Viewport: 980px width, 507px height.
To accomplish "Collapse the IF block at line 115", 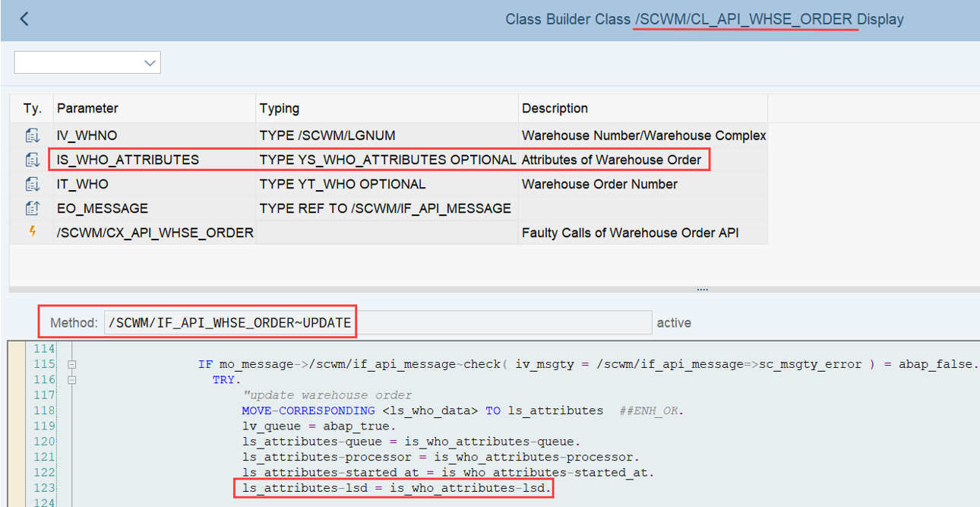I will pyautogui.click(x=72, y=364).
